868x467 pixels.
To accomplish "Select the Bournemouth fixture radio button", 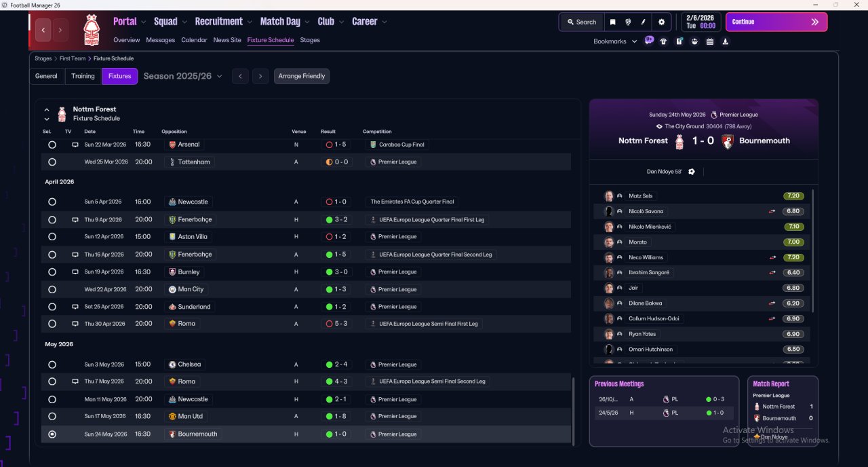I will pos(52,434).
